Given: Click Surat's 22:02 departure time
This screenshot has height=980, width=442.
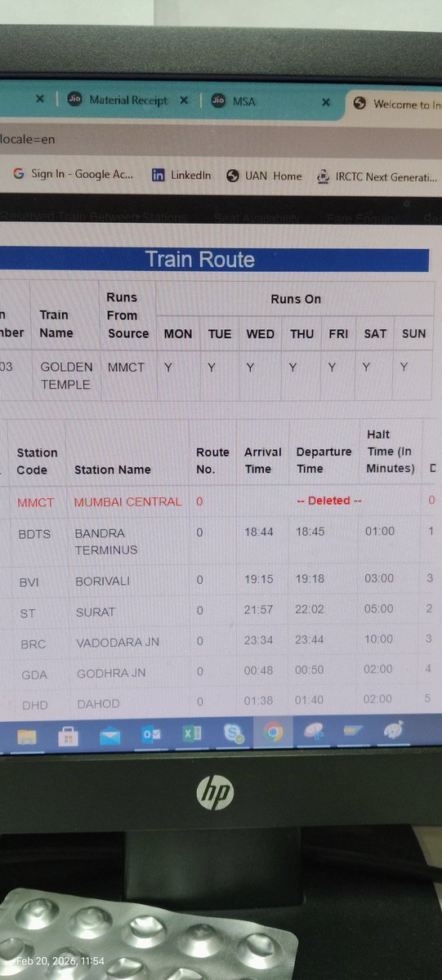Looking at the screenshot, I should (310, 609).
